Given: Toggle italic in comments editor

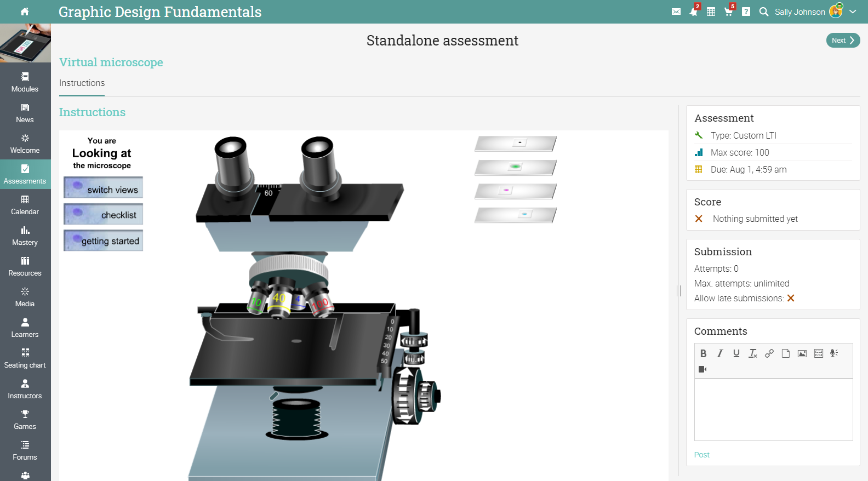Looking at the screenshot, I should pyautogui.click(x=720, y=353).
